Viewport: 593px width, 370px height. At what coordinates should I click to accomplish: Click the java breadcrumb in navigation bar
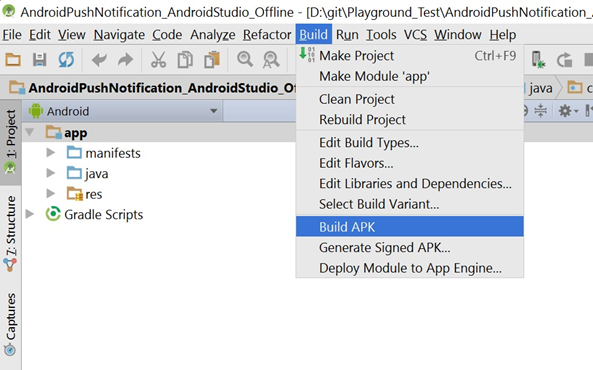(x=540, y=88)
